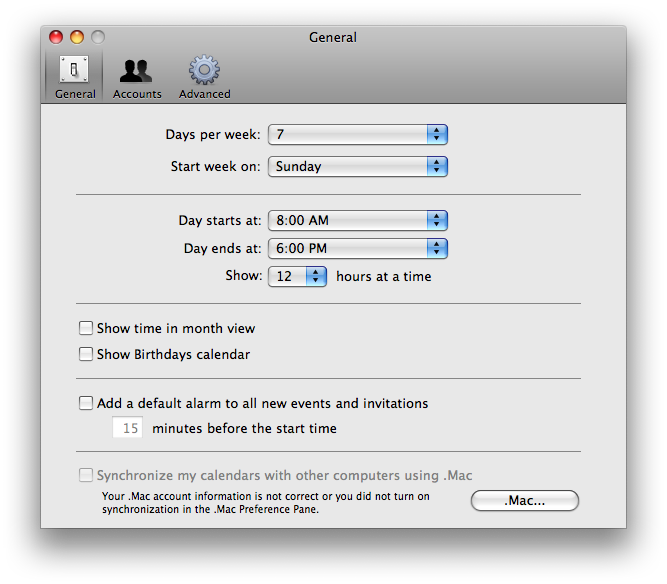Click the 'Day ends at:' label
The height and width of the screenshot is (584, 667).
[222, 248]
